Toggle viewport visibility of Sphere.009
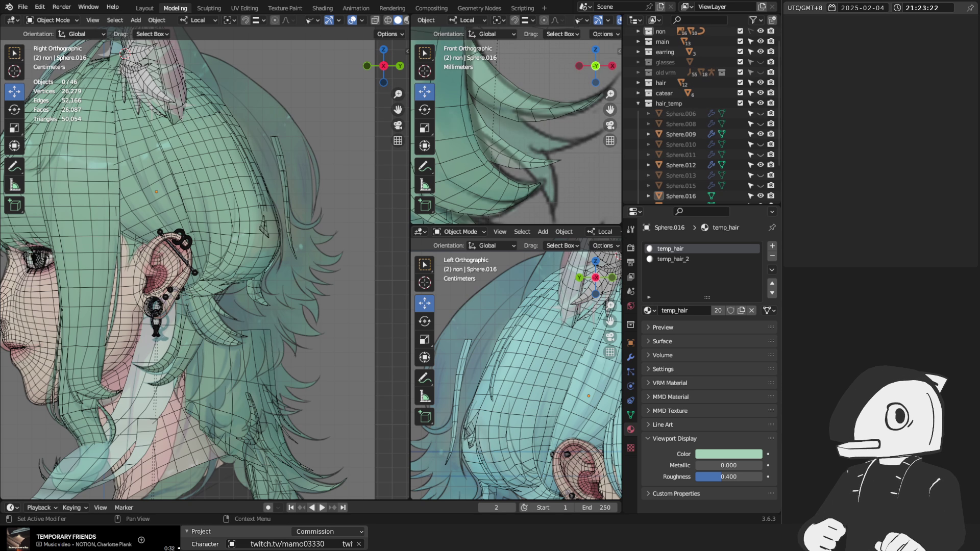 (x=760, y=134)
